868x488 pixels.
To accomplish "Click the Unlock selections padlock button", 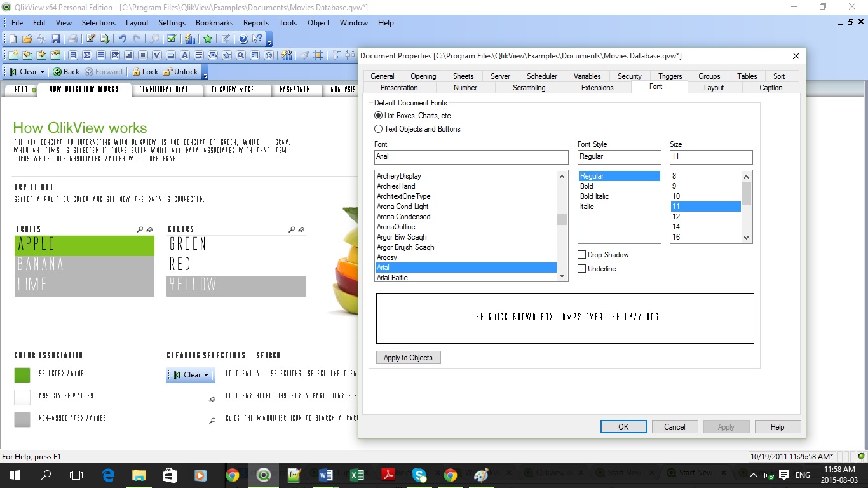I will (180, 72).
